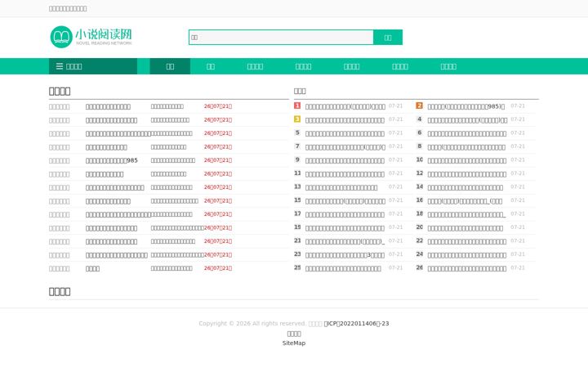Click the green search button
This screenshot has height=368, width=588.
388,37
